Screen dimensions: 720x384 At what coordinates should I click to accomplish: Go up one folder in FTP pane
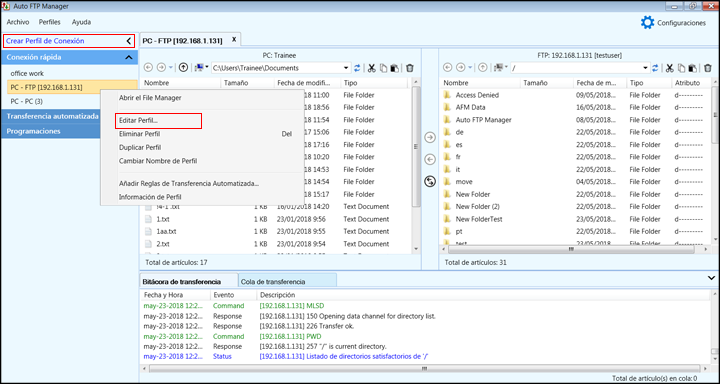pyautogui.click(x=483, y=68)
